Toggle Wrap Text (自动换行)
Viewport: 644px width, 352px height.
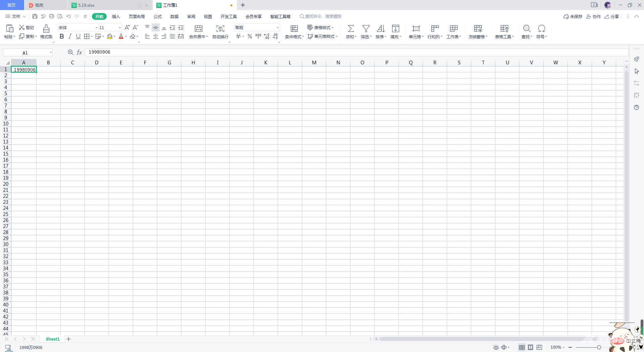pyautogui.click(x=220, y=29)
